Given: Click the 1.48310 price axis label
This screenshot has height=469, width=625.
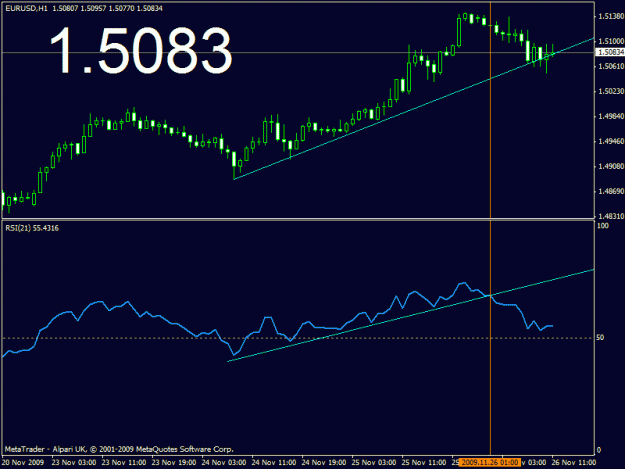Looking at the screenshot, I should tap(610, 216).
